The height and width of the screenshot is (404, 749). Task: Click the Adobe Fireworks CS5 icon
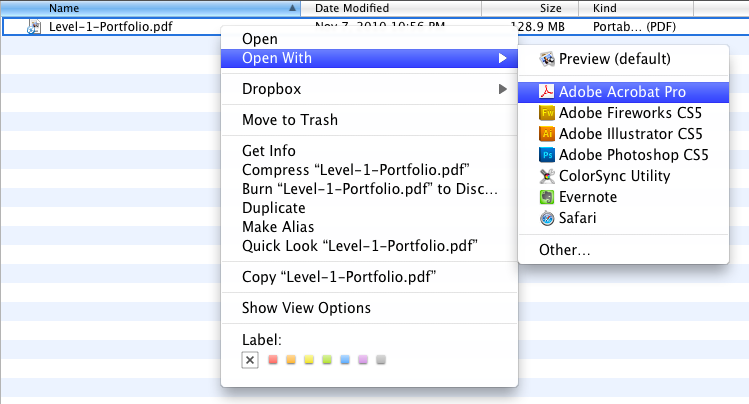547,113
